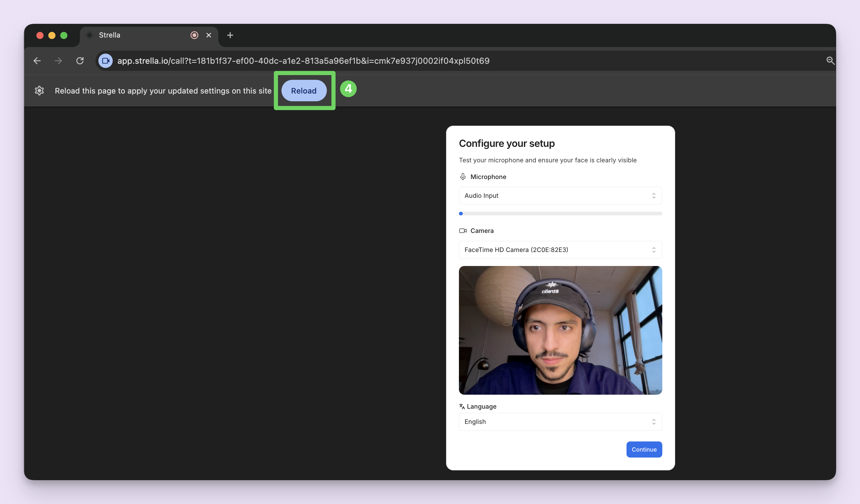Click the browser forward arrow
This screenshot has height=504, width=860.
(x=58, y=61)
